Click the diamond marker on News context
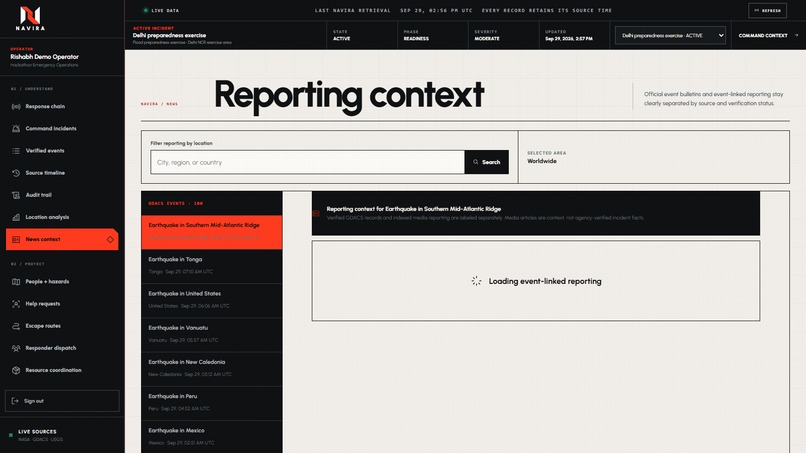This screenshot has width=806, height=453. click(110, 239)
